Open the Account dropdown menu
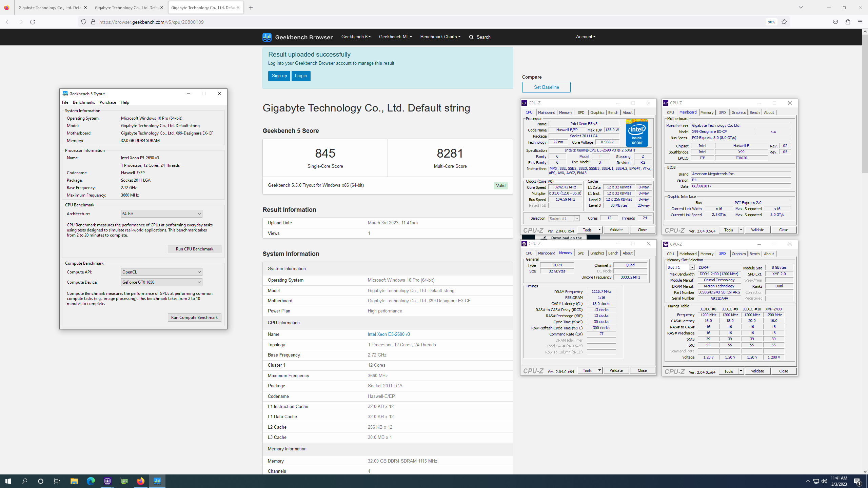 click(586, 37)
